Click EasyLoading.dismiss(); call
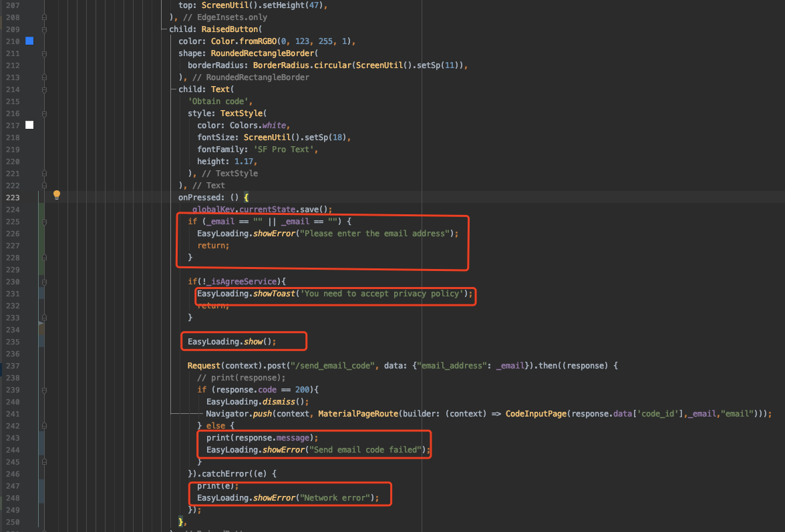Image resolution: width=785 pixels, height=532 pixels. pos(257,401)
